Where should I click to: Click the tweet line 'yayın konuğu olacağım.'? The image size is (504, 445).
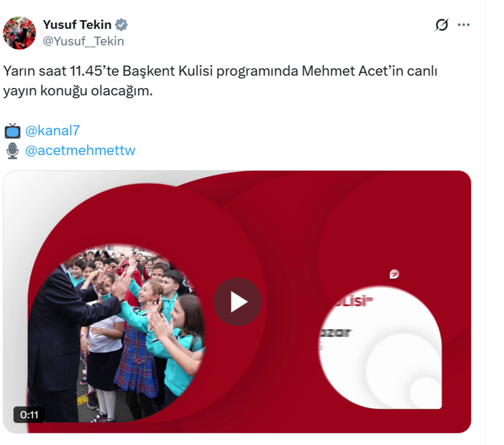[78, 91]
